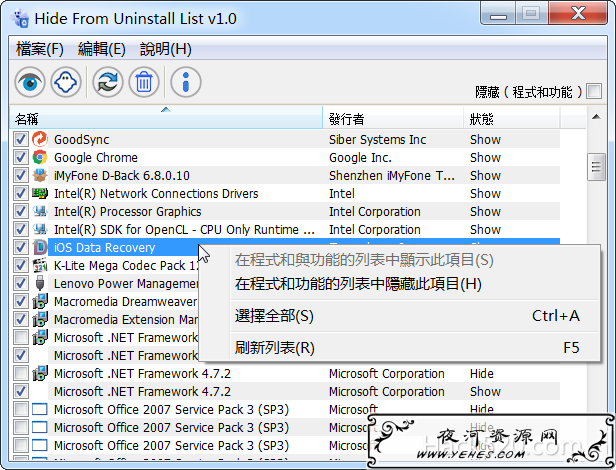Image resolution: width=616 pixels, height=470 pixels.
Task: Select Intel(R) Network Connections Drivers entry
Action: pyautogui.click(x=156, y=194)
